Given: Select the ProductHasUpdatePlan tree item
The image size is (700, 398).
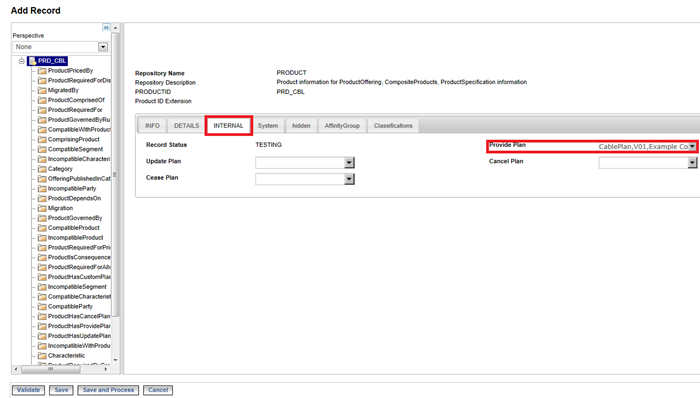Looking at the screenshot, I should 79,336.
